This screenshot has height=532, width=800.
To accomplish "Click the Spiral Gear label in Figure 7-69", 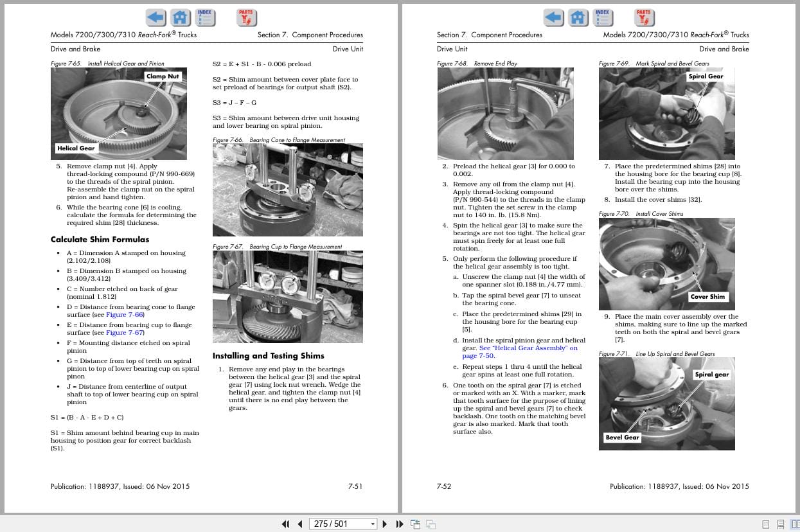I will point(706,76).
